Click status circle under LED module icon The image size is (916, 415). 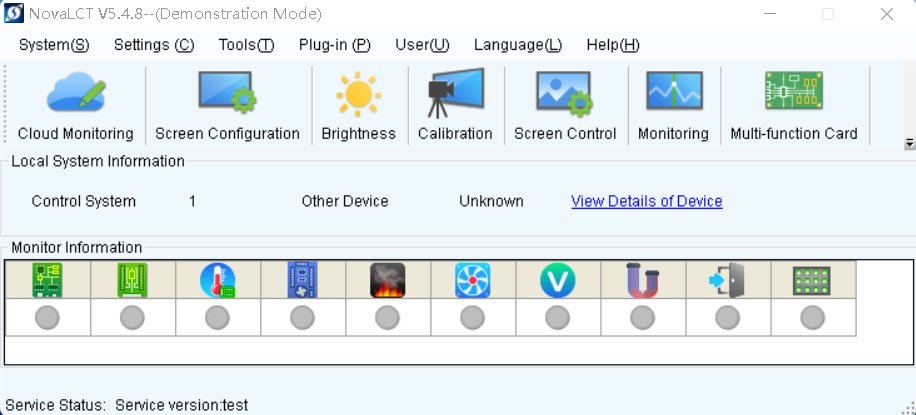tap(812, 318)
